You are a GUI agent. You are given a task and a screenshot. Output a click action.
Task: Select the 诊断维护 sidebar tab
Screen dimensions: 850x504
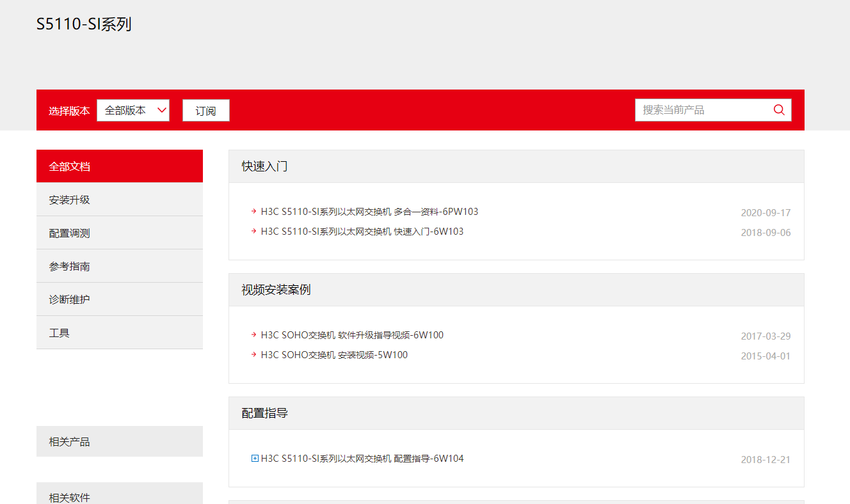pos(120,299)
